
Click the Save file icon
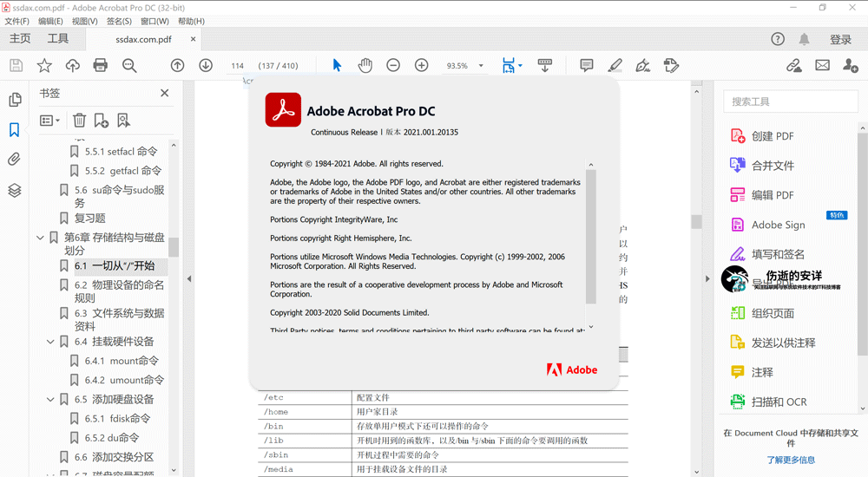point(16,65)
